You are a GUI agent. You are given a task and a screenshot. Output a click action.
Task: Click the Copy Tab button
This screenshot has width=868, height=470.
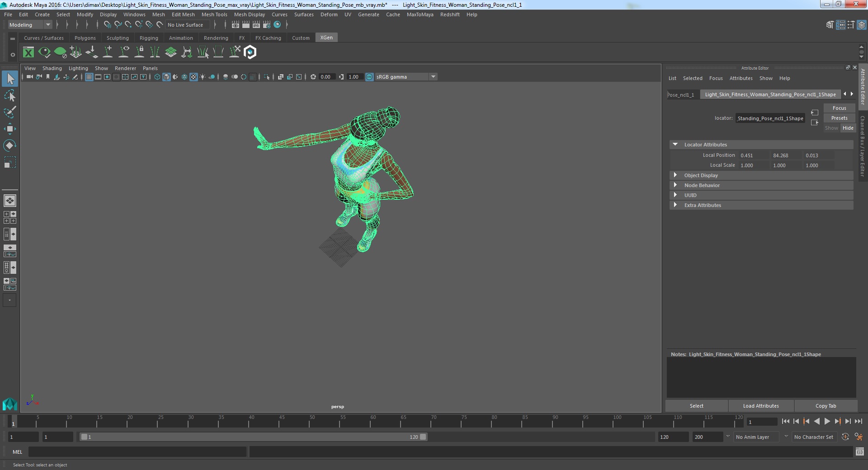(826, 406)
